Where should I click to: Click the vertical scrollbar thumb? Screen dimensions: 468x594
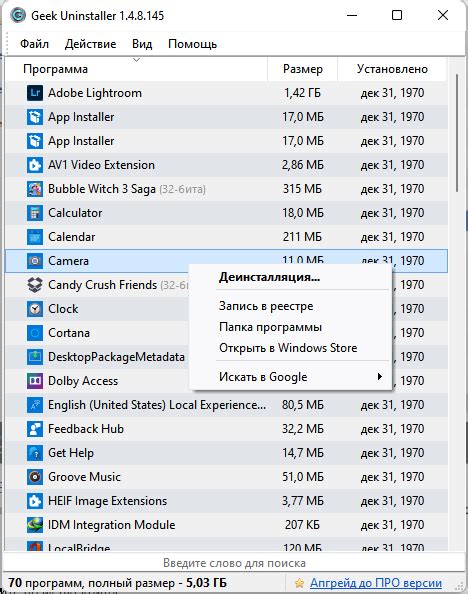(x=457, y=133)
